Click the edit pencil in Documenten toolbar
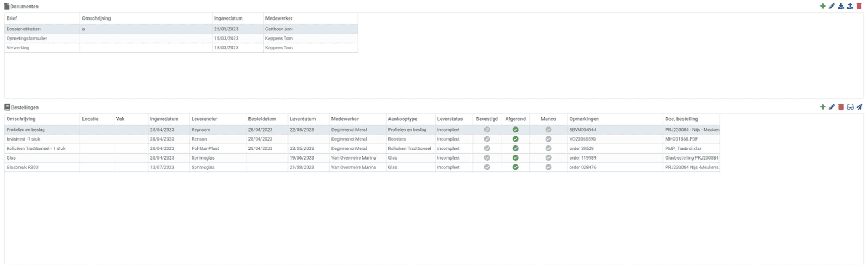 (x=832, y=6)
